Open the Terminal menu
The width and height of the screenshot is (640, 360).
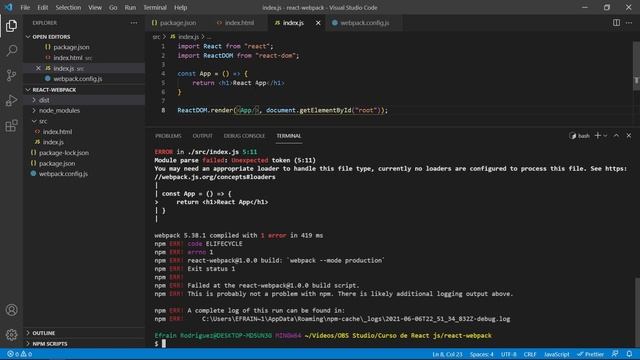tap(155, 7)
